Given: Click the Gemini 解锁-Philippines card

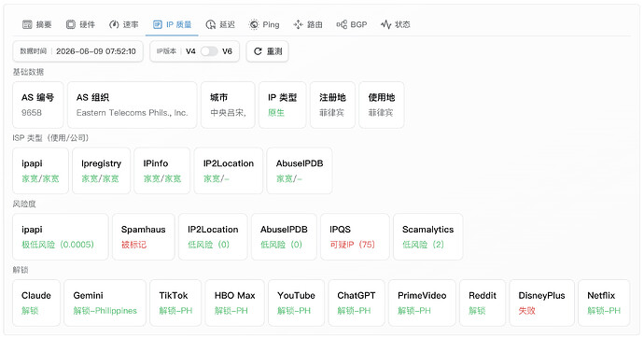Looking at the screenshot, I should click(x=105, y=303).
